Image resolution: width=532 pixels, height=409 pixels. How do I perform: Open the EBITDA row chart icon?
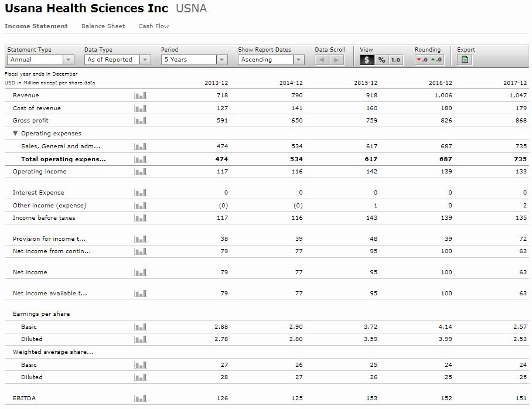[x=141, y=398]
